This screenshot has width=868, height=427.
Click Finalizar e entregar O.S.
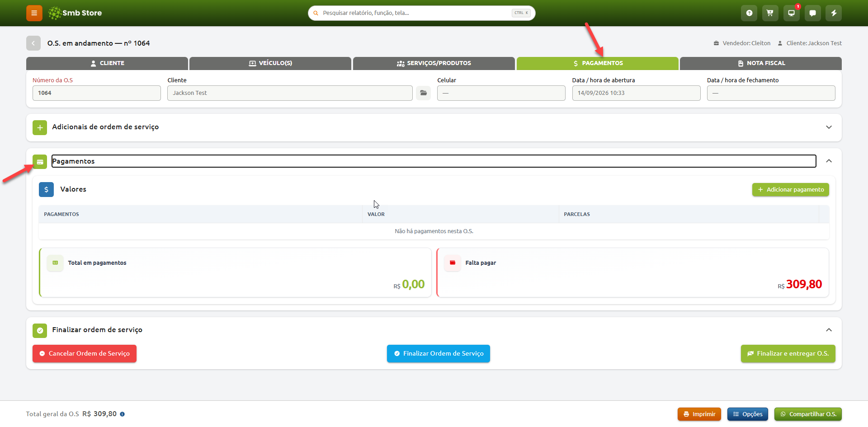788,354
